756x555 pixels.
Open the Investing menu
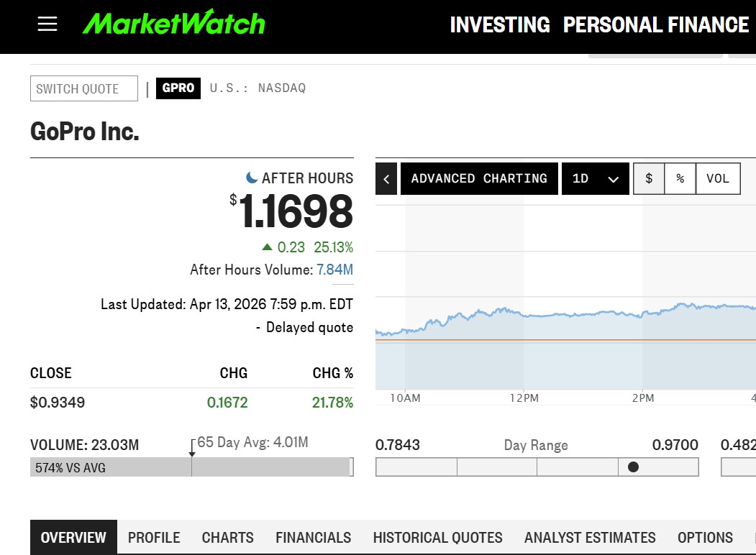pos(499,25)
